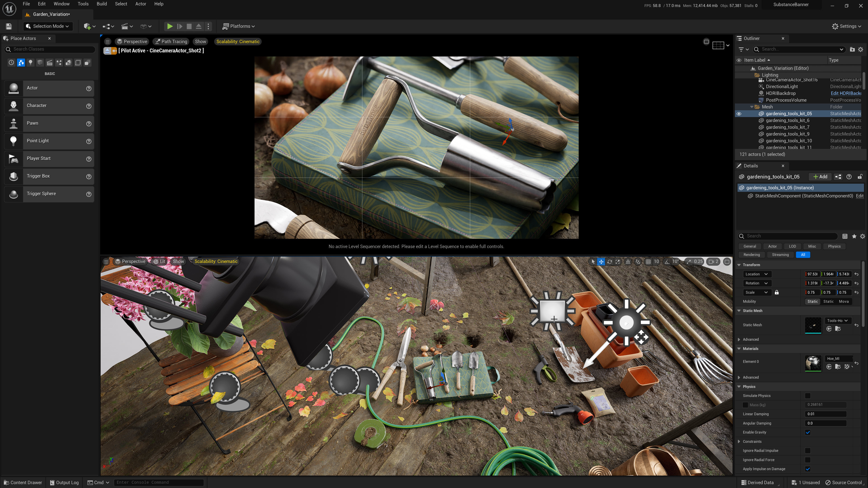
Task: Toggle the scale lock icon
Action: 777,292
